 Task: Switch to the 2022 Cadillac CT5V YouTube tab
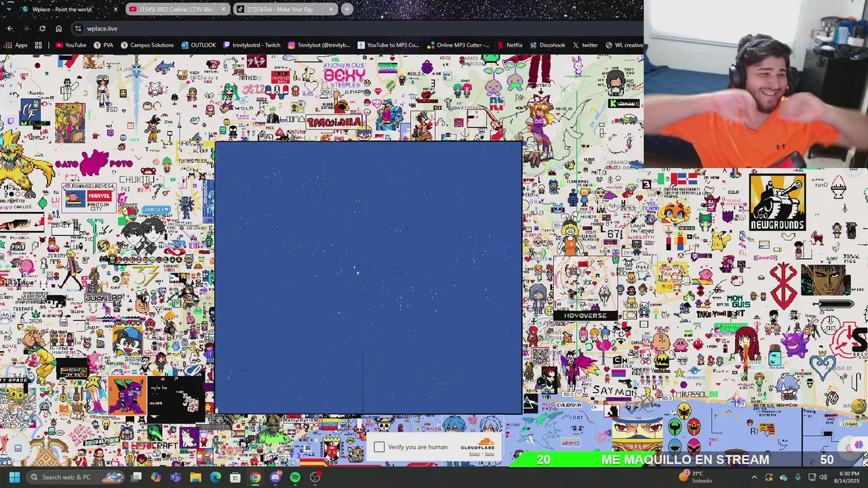tap(176, 9)
